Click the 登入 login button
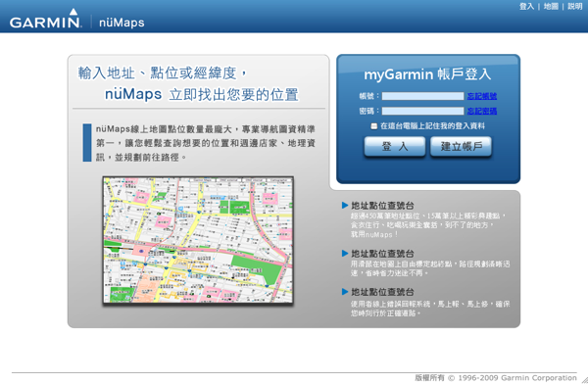 (395, 146)
